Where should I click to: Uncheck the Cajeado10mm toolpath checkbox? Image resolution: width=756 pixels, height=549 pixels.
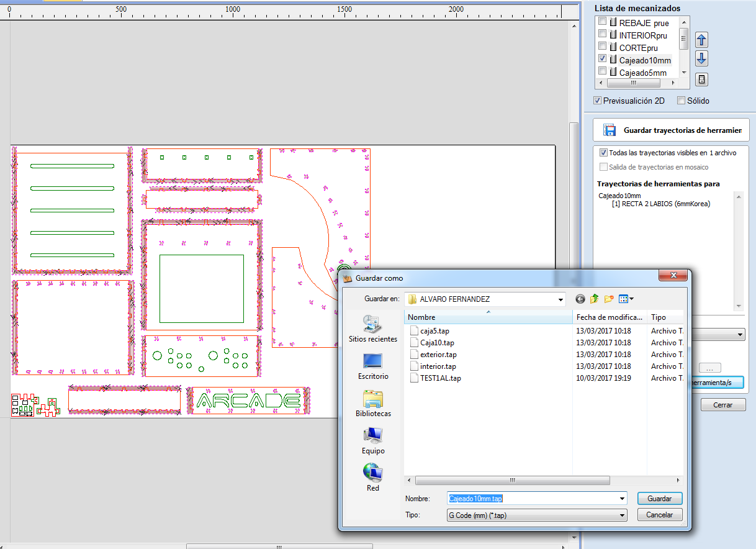[602, 58]
